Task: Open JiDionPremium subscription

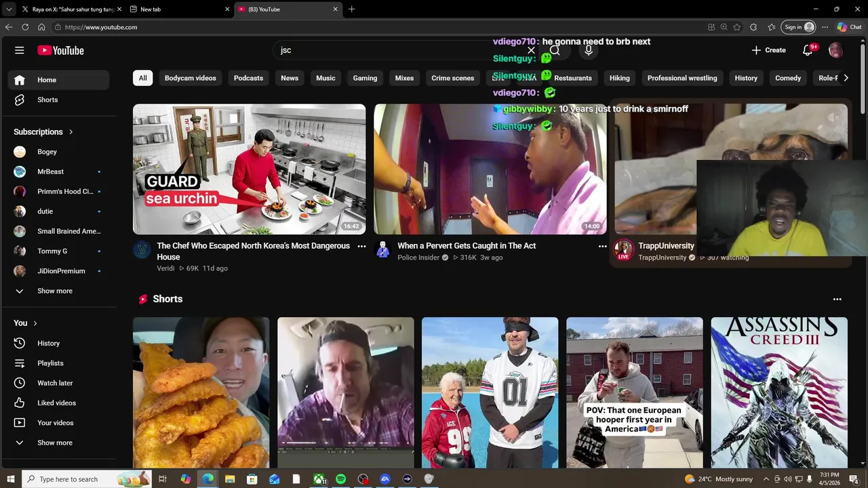Action: coord(58,271)
